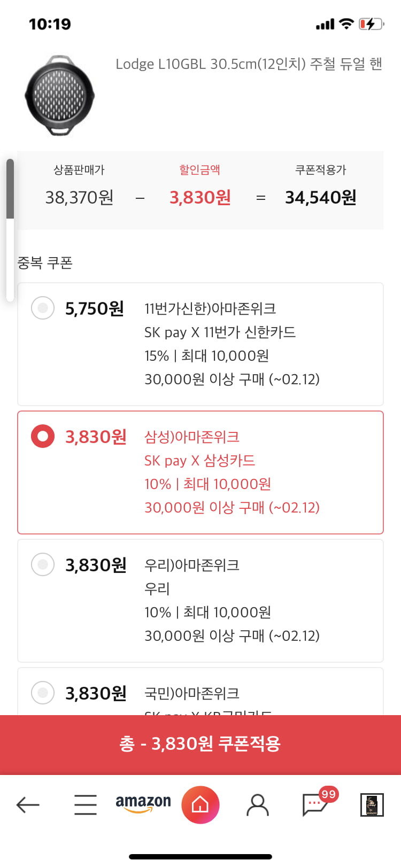
Task: Go to the red home button
Action: (200, 804)
